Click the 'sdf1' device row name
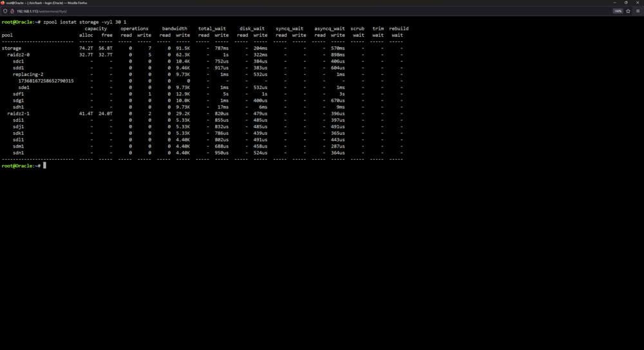644x350 pixels. (19, 94)
